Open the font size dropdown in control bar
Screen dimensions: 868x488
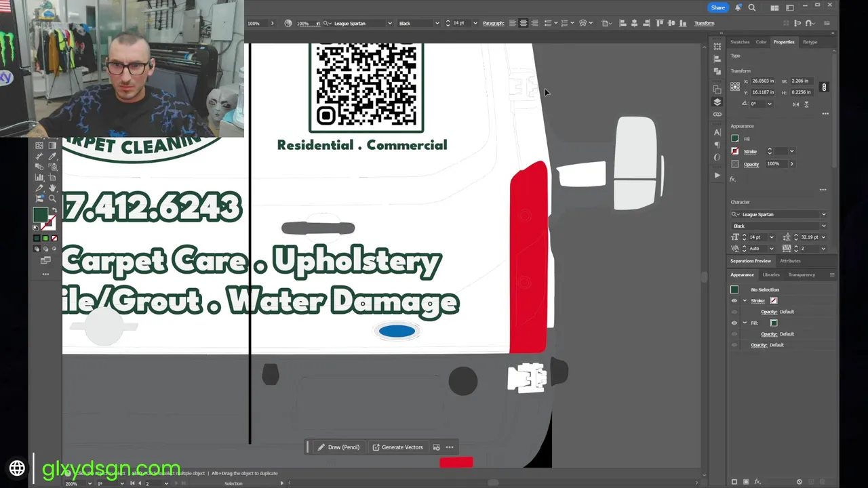(475, 23)
